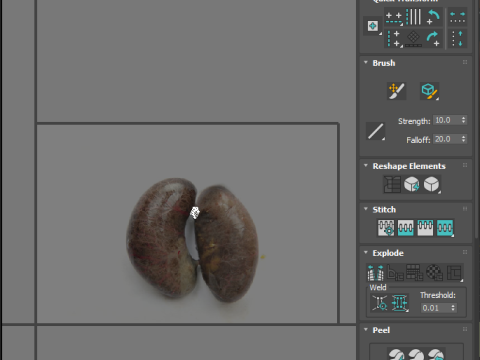Flatten by Polygon Angle icon

pyautogui.click(x=395, y=272)
